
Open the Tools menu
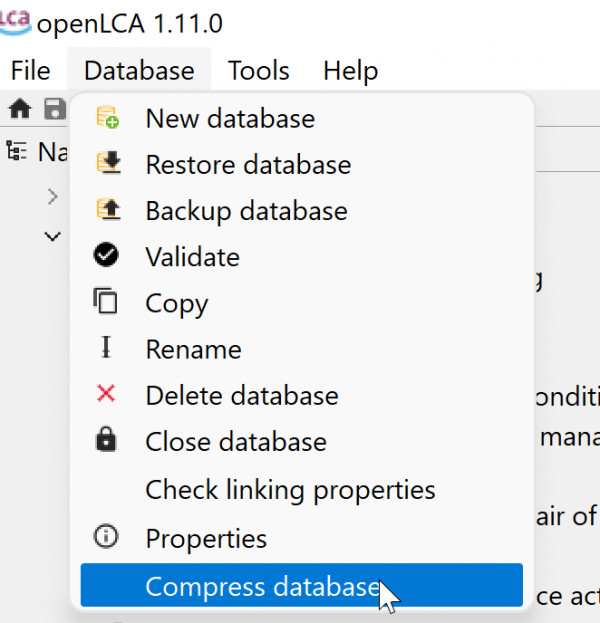tap(258, 71)
